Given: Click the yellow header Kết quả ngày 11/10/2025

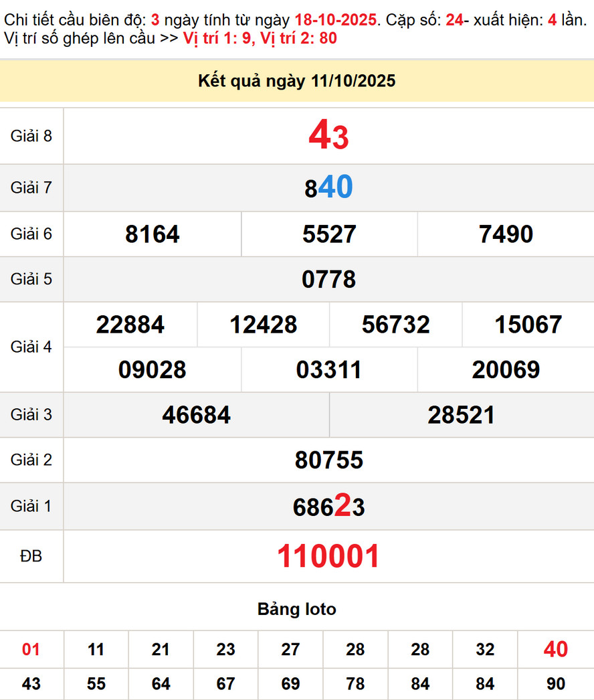Looking at the screenshot, I should coord(296,81).
